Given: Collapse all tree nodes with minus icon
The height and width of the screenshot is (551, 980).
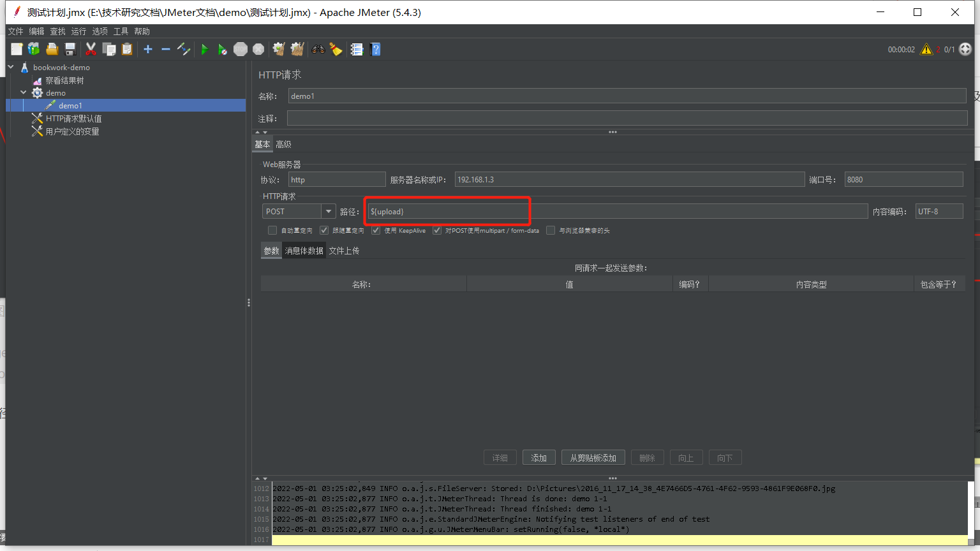Looking at the screenshot, I should [166, 49].
